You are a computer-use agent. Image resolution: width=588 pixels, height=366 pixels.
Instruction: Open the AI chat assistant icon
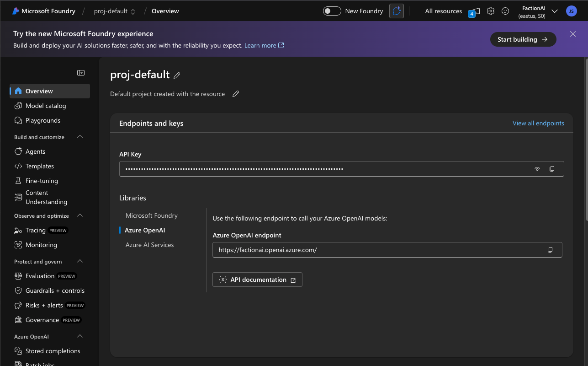tap(397, 11)
